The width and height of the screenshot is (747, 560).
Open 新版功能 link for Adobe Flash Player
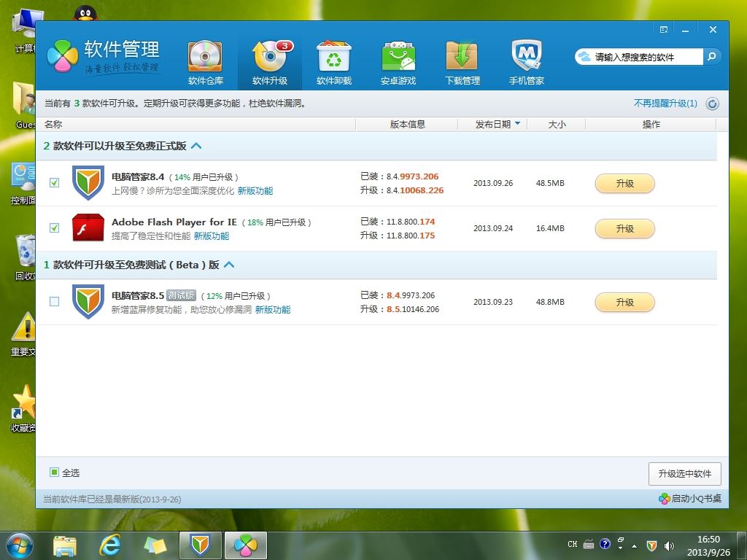pyautogui.click(x=212, y=236)
